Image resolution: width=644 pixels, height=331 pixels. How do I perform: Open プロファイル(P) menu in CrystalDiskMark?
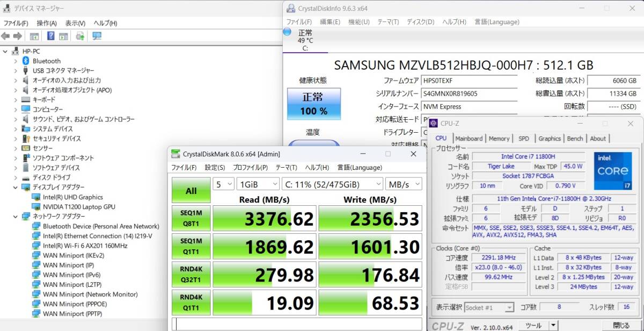[x=251, y=167]
